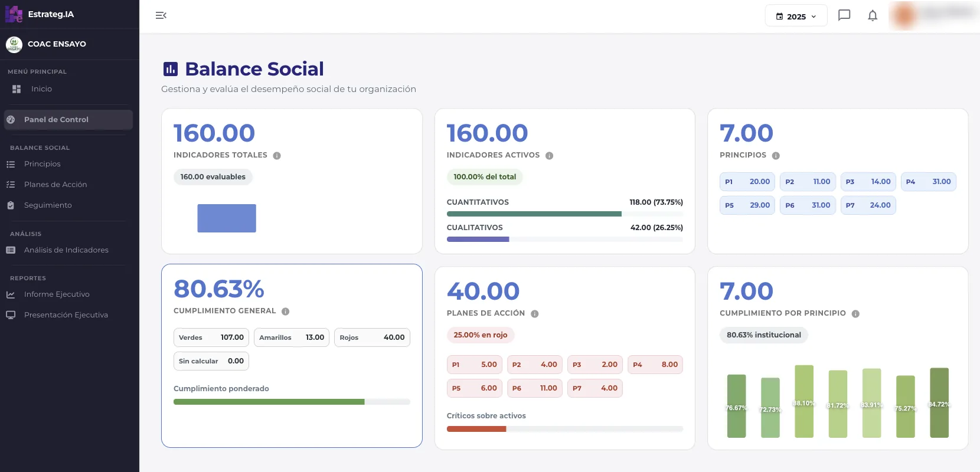980x472 pixels.
Task: Open Seguimiento in the sidebar
Action: point(48,205)
